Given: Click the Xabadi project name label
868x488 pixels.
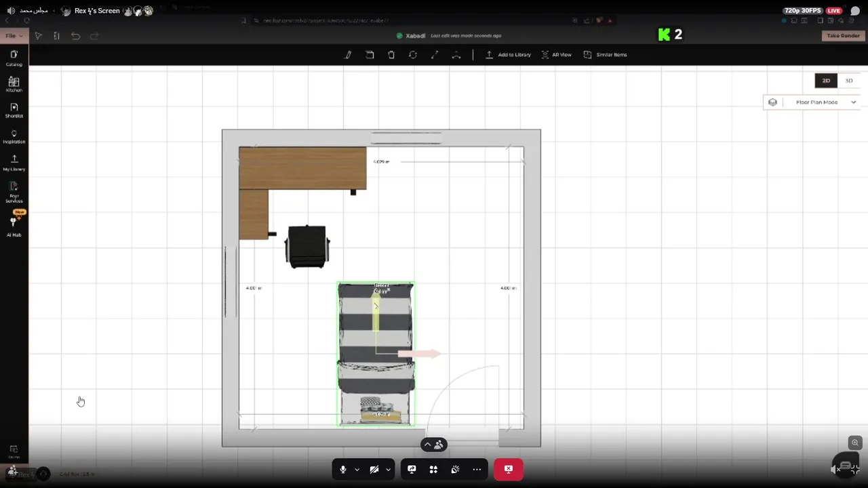Looking at the screenshot, I should point(416,36).
